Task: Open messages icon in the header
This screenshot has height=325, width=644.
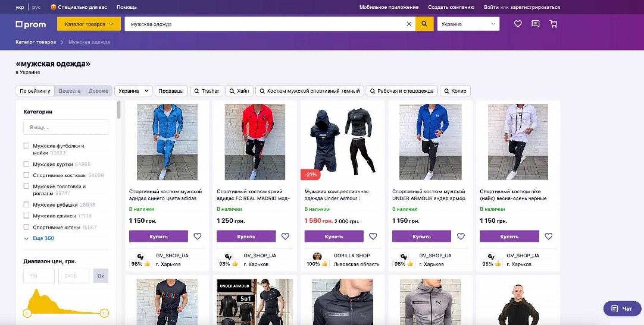Action: (x=536, y=24)
